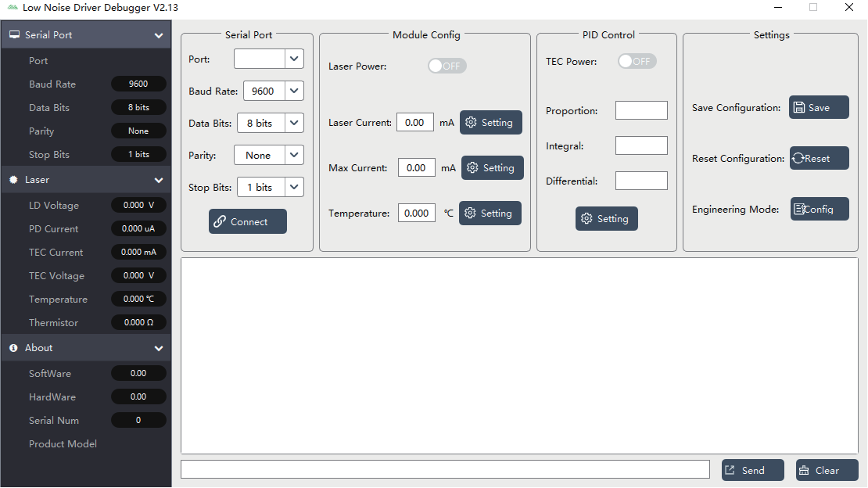Click gear Setting beside Max Current

(492, 168)
